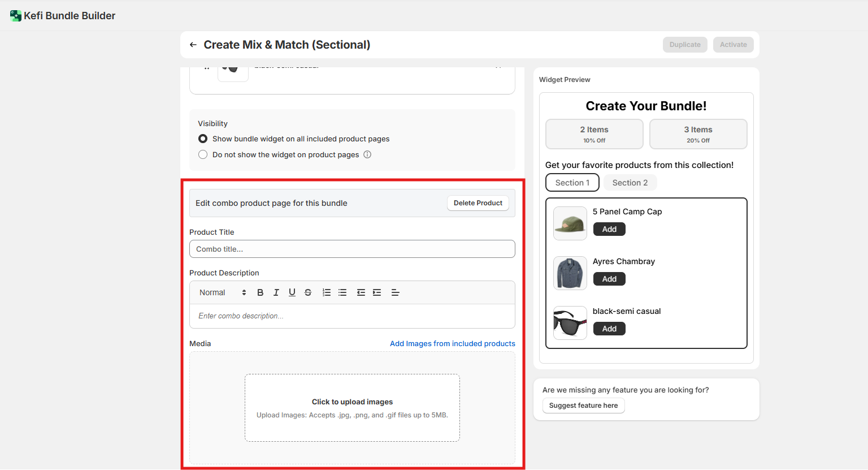The image size is (868, 470).
Task: Click the Combo title input field
Action: point(352,249)
